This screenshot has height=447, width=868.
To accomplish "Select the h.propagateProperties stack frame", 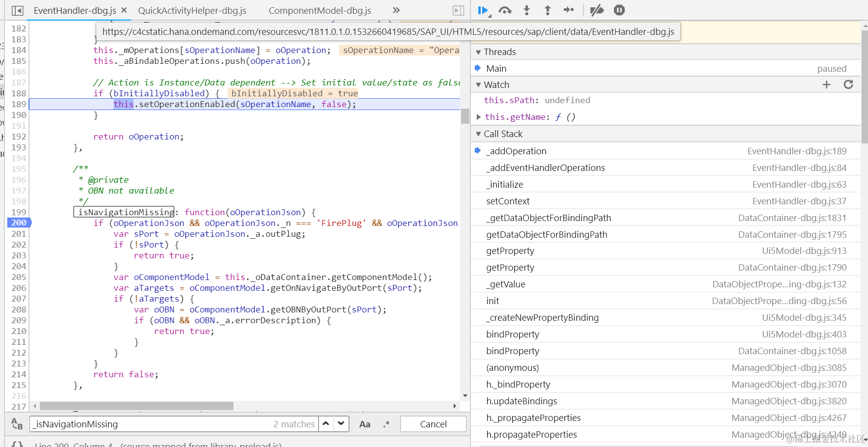I will click(x=666, y=434).
